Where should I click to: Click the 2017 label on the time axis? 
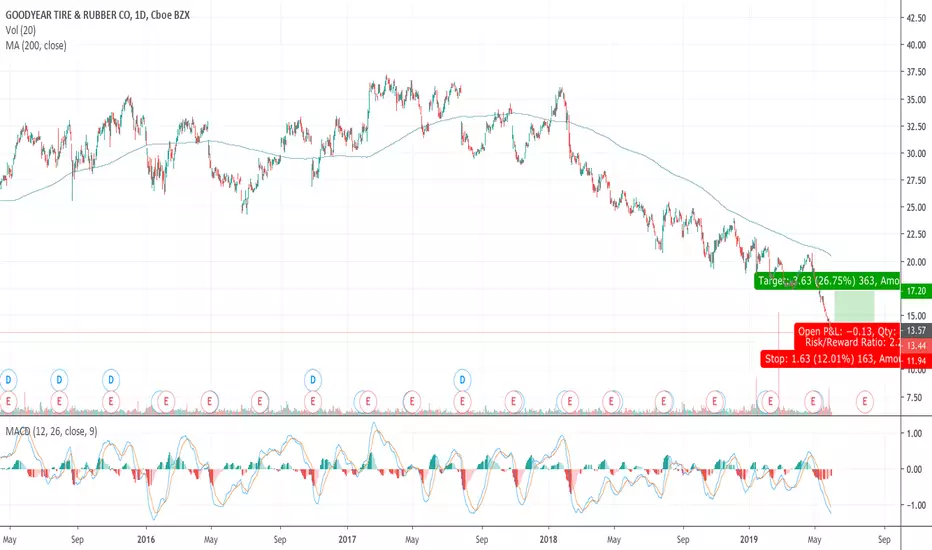tap(347, 539)
